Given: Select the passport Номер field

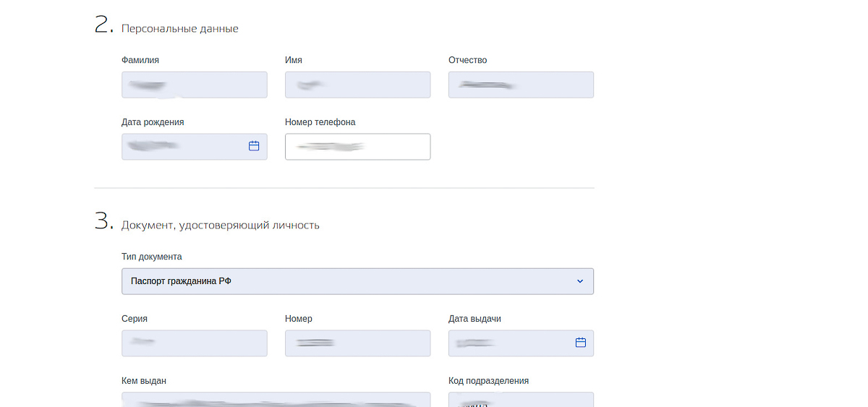Looking at the screenshot, I should click(x=357, y=343).
